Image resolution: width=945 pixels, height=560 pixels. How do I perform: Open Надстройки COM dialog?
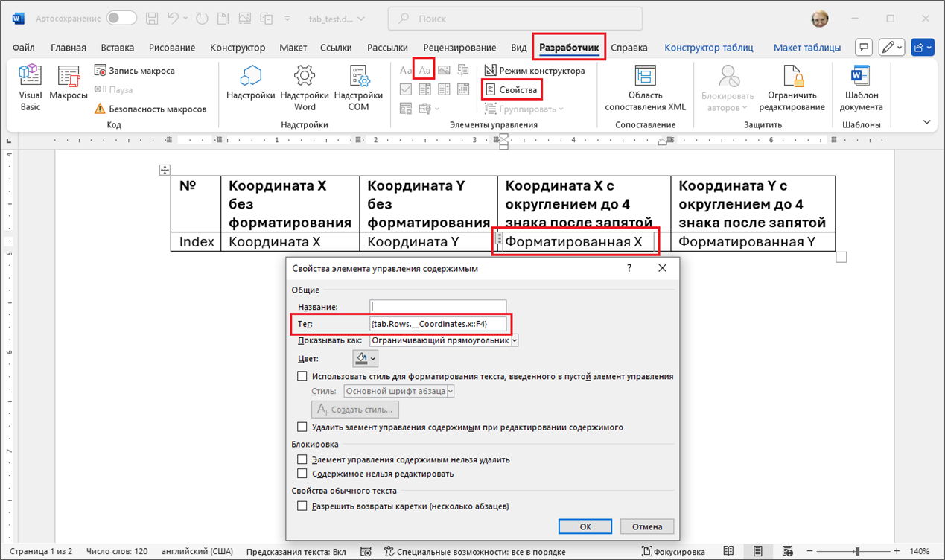[358, 78]
